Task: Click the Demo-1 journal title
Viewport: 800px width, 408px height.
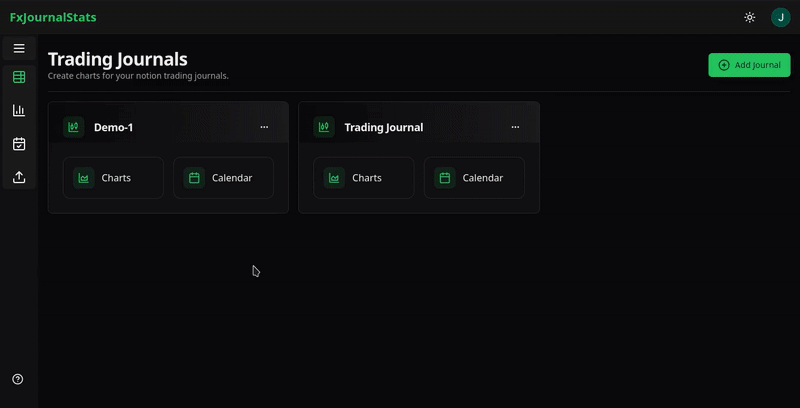Action: coord(113,128)
